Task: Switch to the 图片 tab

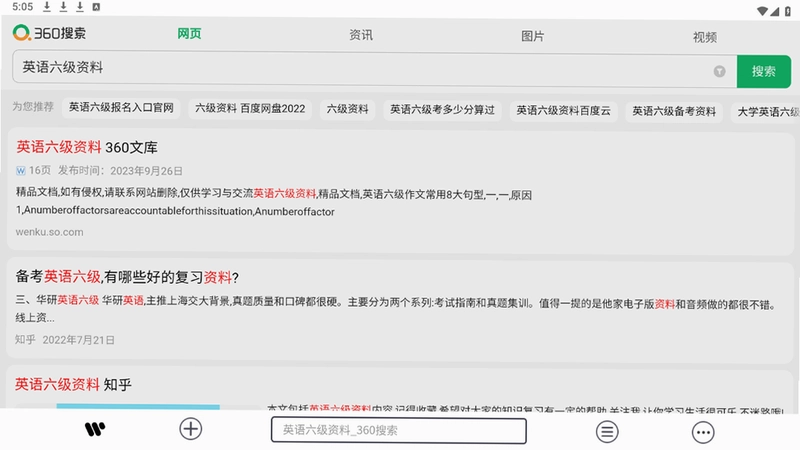Action: [x=532, y=36]
